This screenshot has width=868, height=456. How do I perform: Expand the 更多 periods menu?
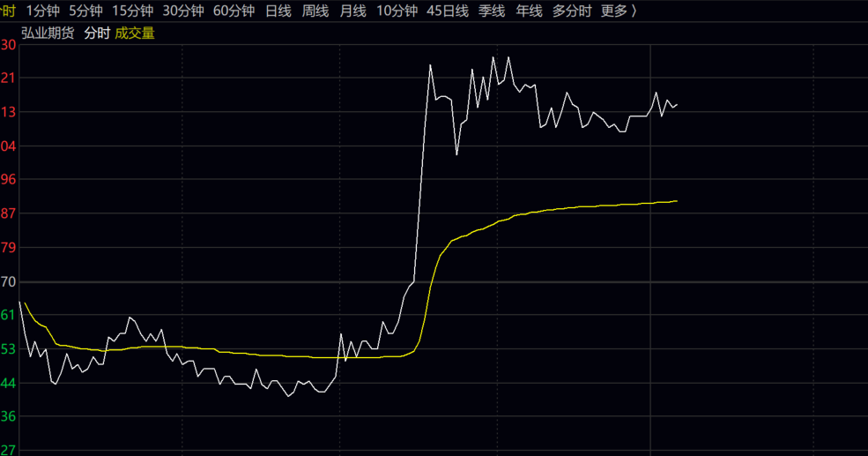pos(619,11)
